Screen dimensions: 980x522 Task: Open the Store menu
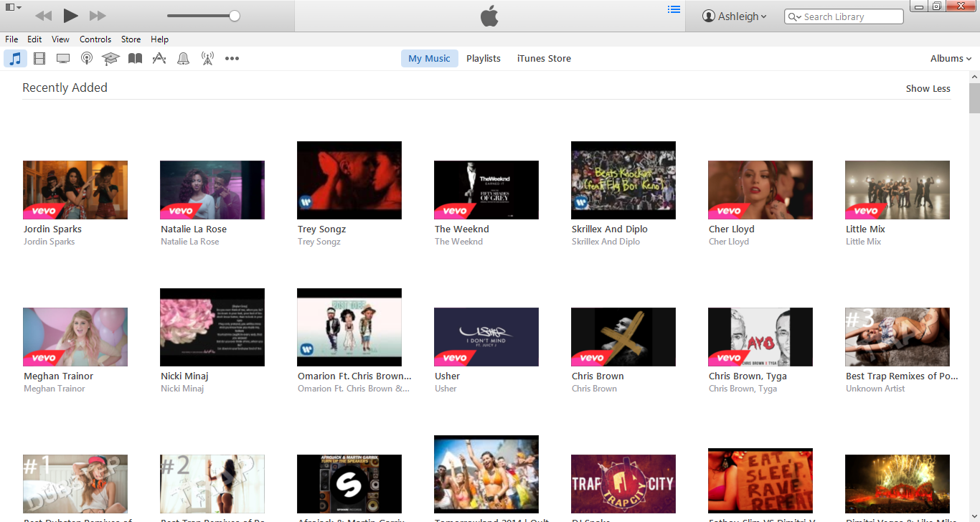click(x=131, y=39)
